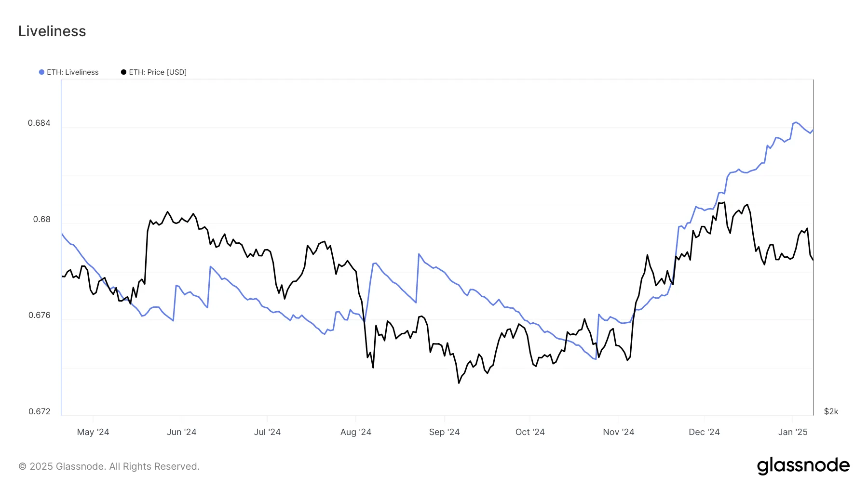The image size is (868, 488).
Task: Select the Oct '24 x-axis label
Action: [x=530, y=432]
